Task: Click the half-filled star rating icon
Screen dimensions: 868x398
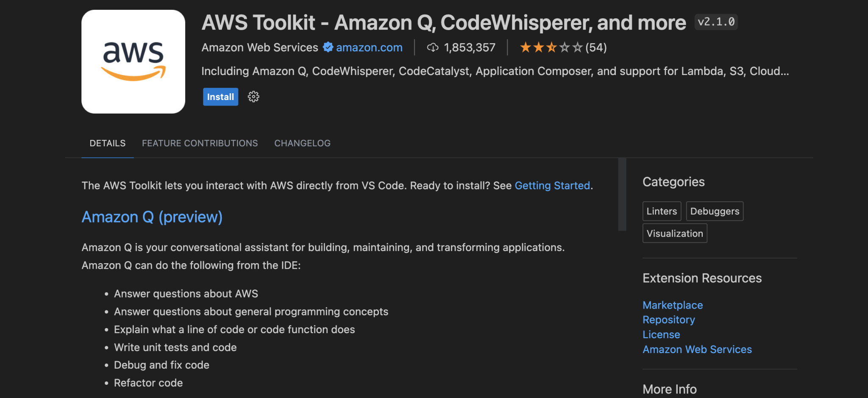Action: [551, 47]
